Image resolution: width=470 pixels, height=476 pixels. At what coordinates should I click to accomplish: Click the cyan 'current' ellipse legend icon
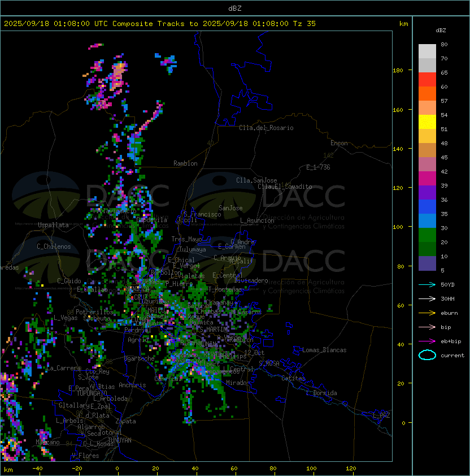click(427, 355)
